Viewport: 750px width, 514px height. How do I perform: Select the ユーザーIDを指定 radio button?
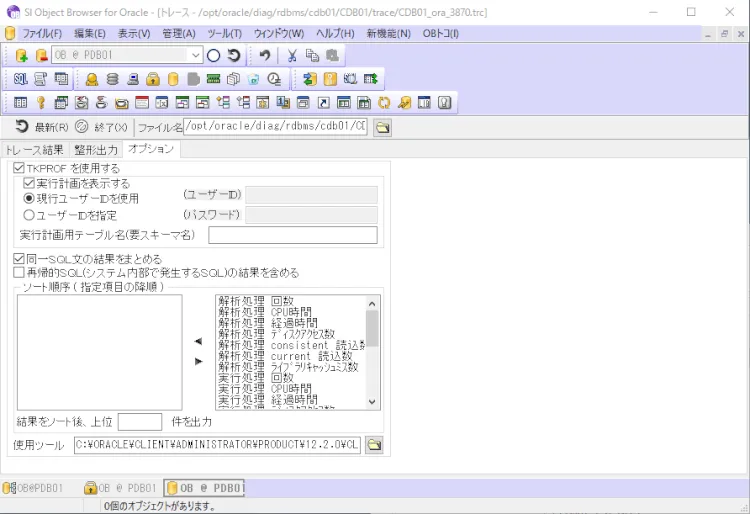click(x=29, y=215)
